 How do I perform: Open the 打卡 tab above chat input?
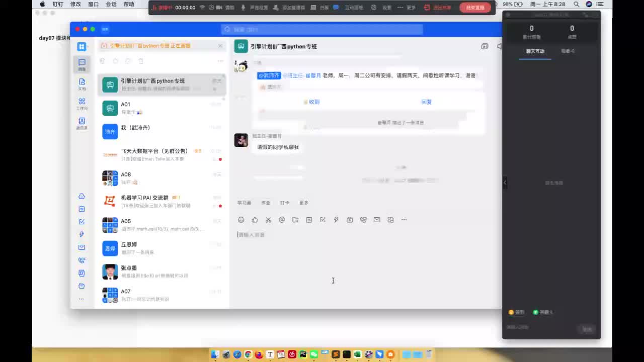[285, 203]
